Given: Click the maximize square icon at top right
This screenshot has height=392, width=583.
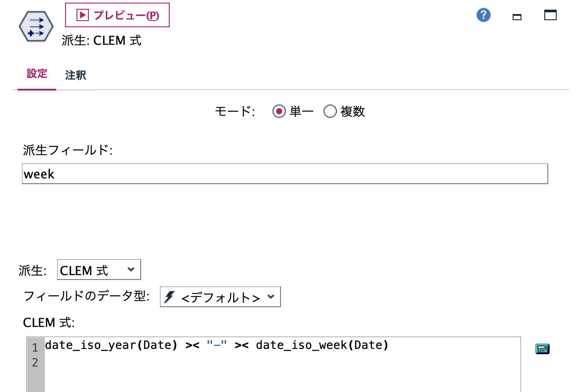Looking at the screenshot, I should tap(550, 15).
